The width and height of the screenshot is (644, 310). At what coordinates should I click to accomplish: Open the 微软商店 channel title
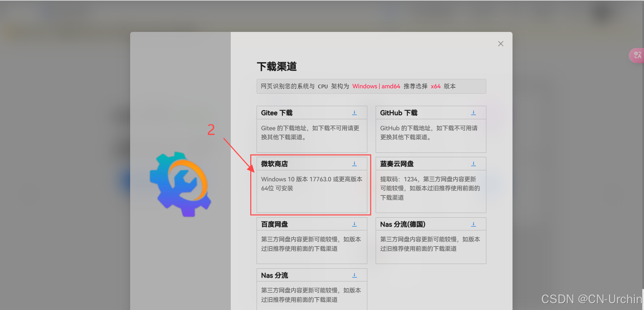coord(274,164)
